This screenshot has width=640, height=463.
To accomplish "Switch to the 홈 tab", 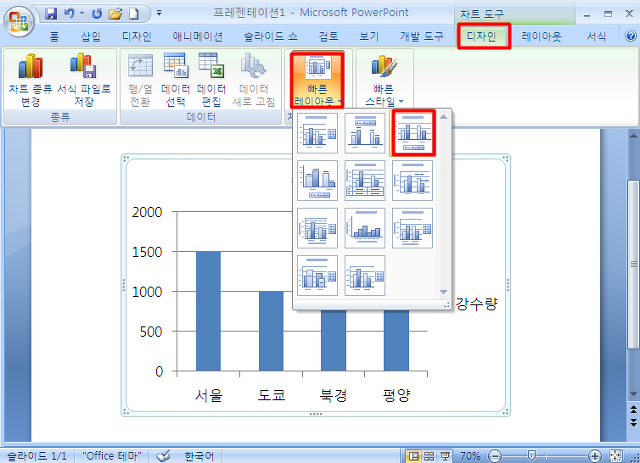I will tap(54, 37).
